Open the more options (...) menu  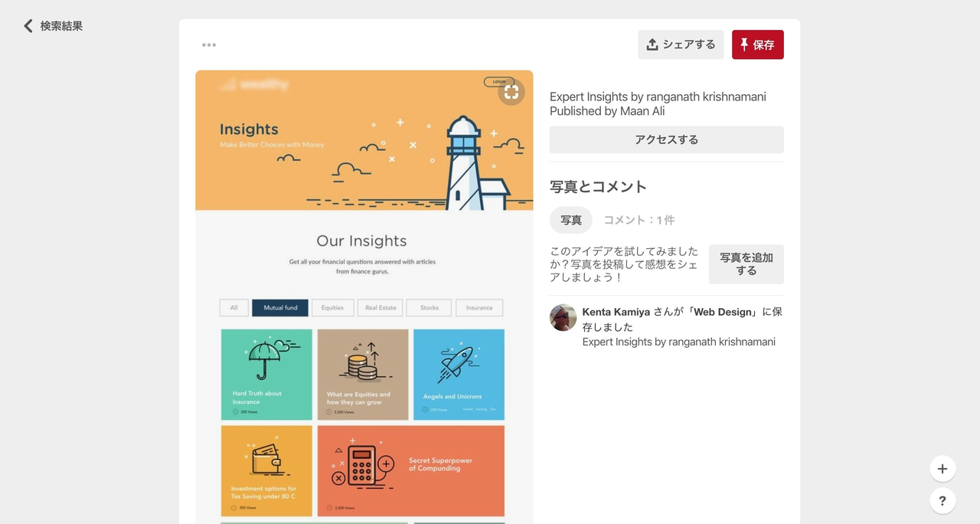[x=208, y=44]
